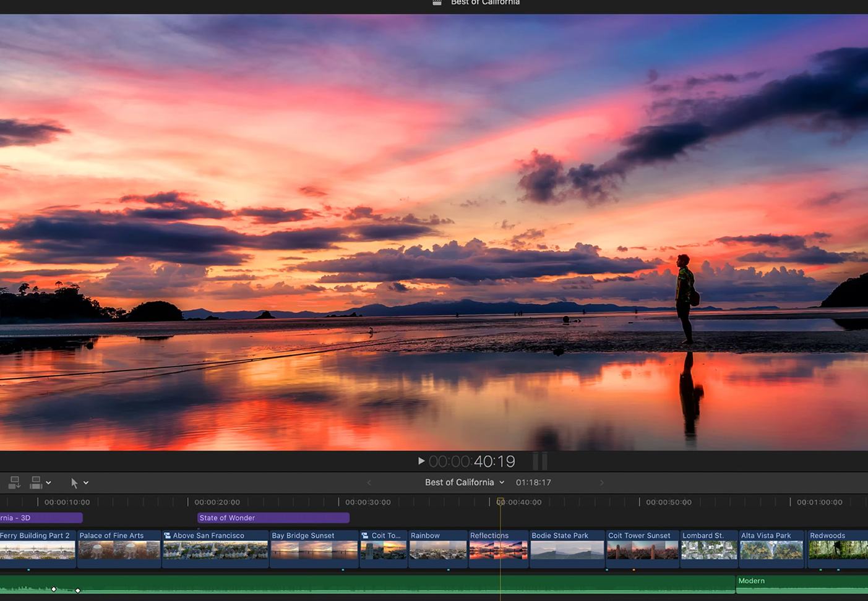Click the 00:00:10:00 ruler mark
This screenshot has width=868, height=601.
[67, 502]
